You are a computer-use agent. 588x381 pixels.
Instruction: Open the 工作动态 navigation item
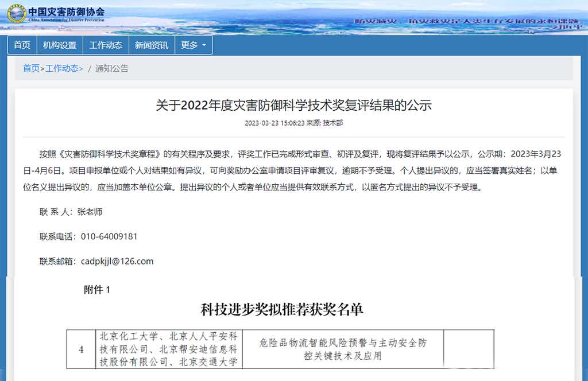(106, 45)
